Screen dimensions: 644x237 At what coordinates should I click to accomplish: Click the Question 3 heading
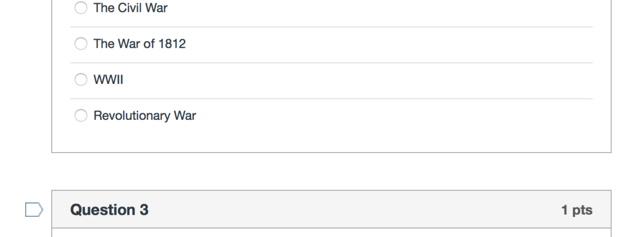(x=109, y=210)
